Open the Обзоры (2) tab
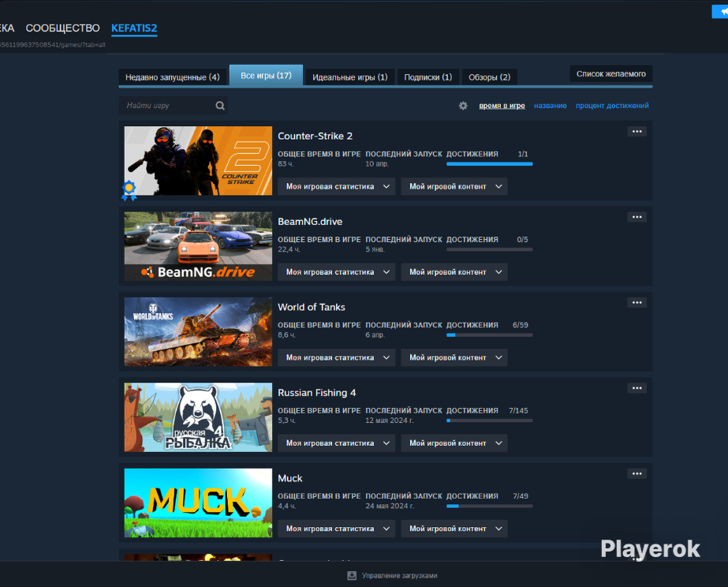The image size is (728, 587). [x=489, y=77]
